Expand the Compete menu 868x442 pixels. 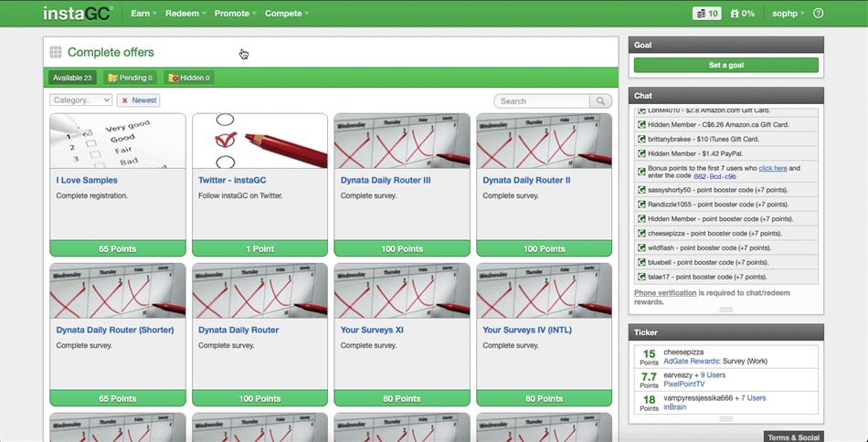[287, 14]
